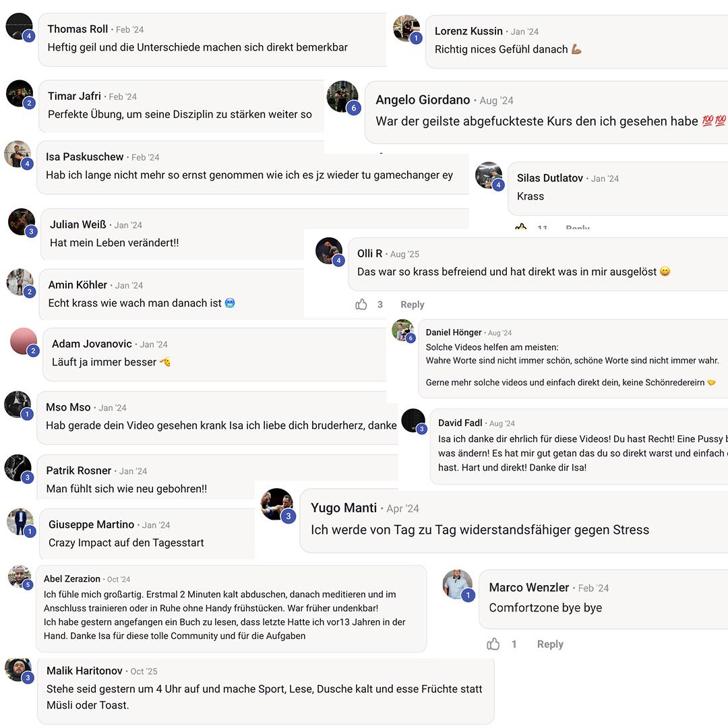This screenshot has height=728, width=728.
Task: Open the name link Isa Paskuschew
Action: (x=85, y=157)
